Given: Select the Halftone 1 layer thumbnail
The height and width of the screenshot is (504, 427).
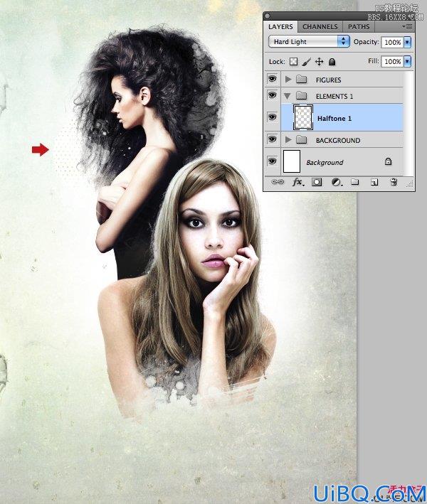Looking at the screenshot, I should [x=303, y=117].
